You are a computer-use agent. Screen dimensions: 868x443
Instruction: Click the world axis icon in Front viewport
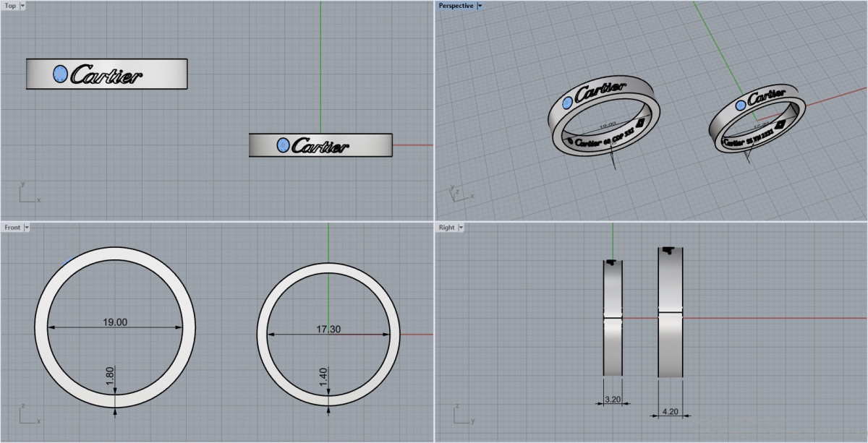tap(27, 416)
